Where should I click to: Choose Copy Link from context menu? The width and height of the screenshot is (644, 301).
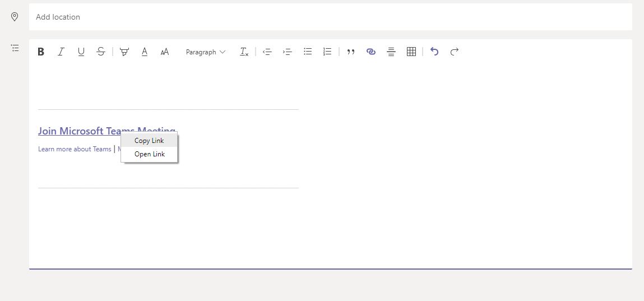coord(149,141)
